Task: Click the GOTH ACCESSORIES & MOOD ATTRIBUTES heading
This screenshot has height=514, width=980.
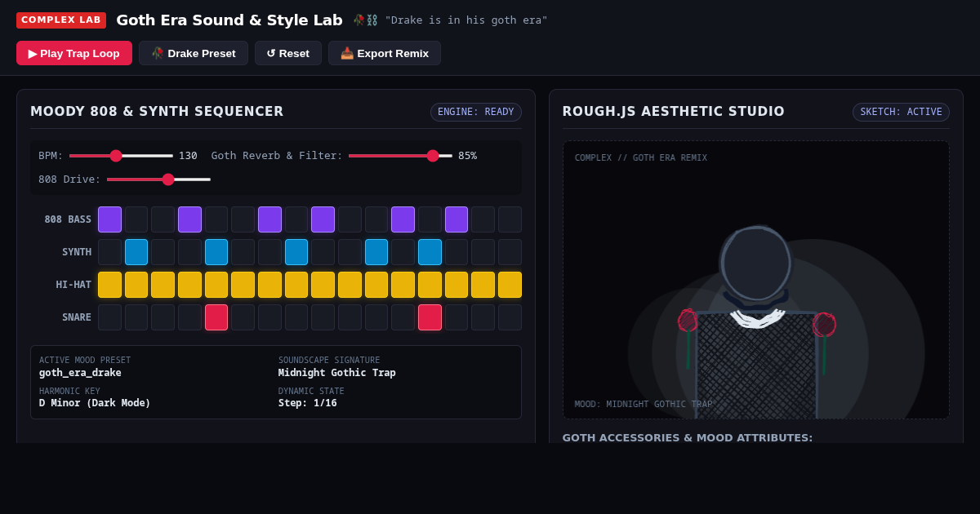Action: pyautogui.click(x=688, y=437)
